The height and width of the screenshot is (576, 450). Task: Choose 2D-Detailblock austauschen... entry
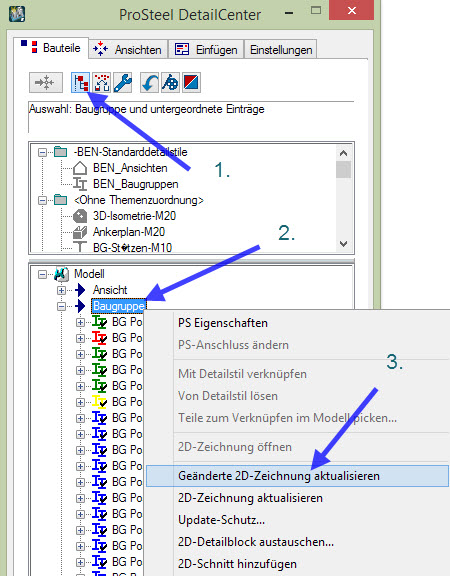coord(256,542)
